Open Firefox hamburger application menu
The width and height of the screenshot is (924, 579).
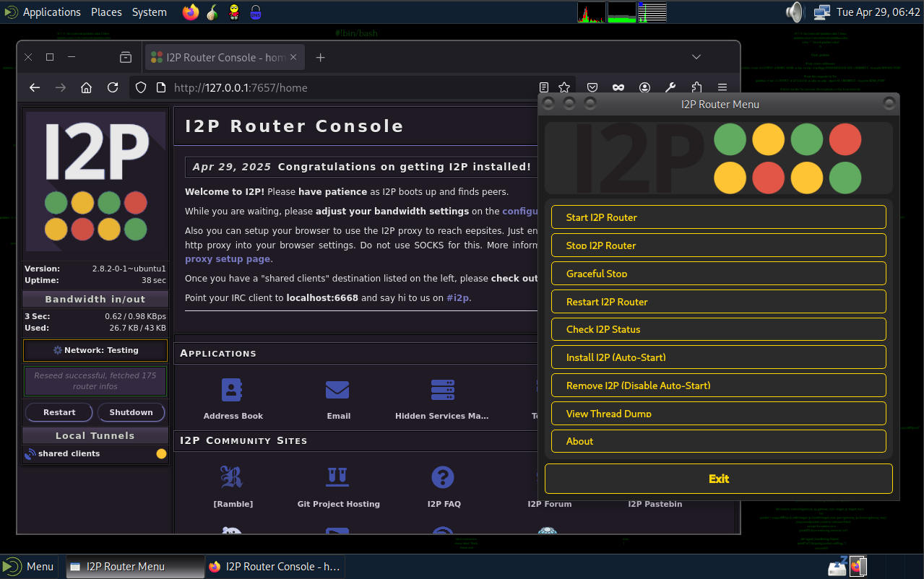tap(722, 87)
